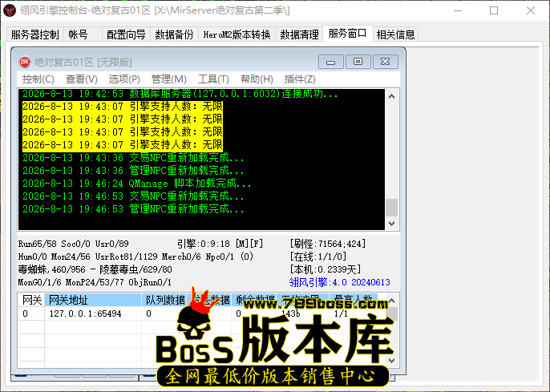Open the HeroM2版本转换 tab
Image resolution: width=550 pixels, height=392 pixels.
click(x=237, y=34)
